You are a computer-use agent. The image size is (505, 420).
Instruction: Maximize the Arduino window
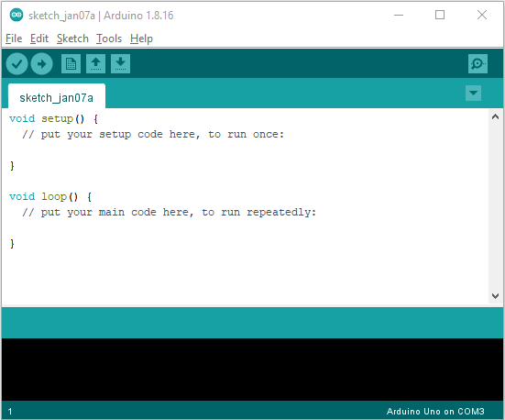click(x=440, y=15)
